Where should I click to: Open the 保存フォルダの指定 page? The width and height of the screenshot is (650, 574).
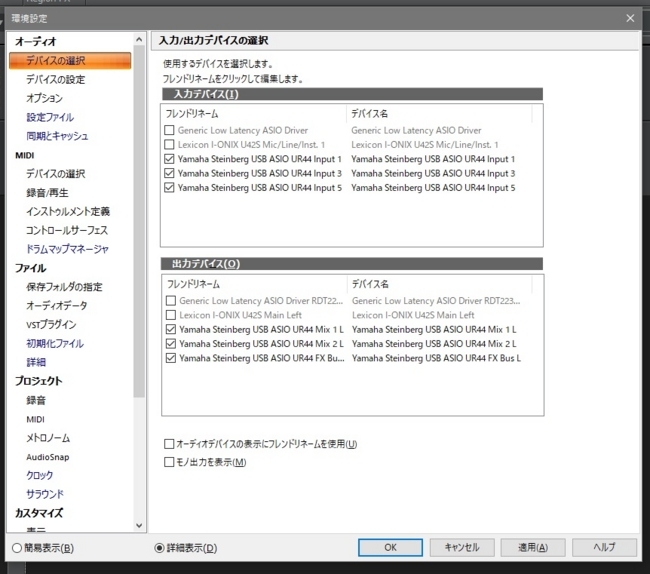64,287
